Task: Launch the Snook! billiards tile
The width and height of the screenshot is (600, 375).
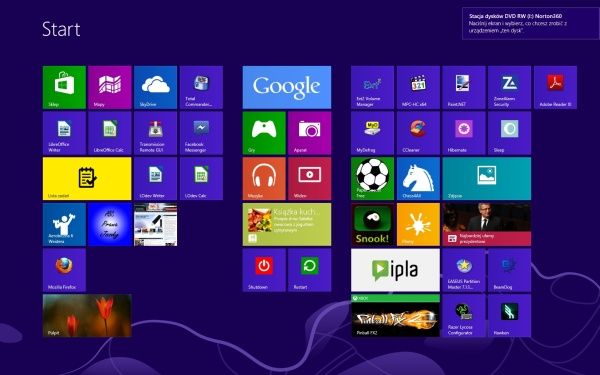Action: (372, 225)
